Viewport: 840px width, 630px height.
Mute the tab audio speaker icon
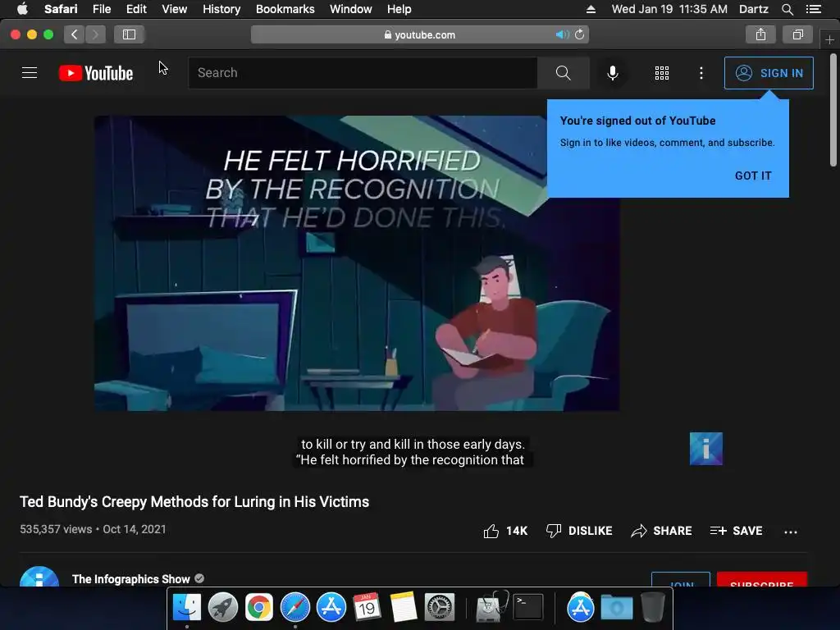(x=561, y=34)
